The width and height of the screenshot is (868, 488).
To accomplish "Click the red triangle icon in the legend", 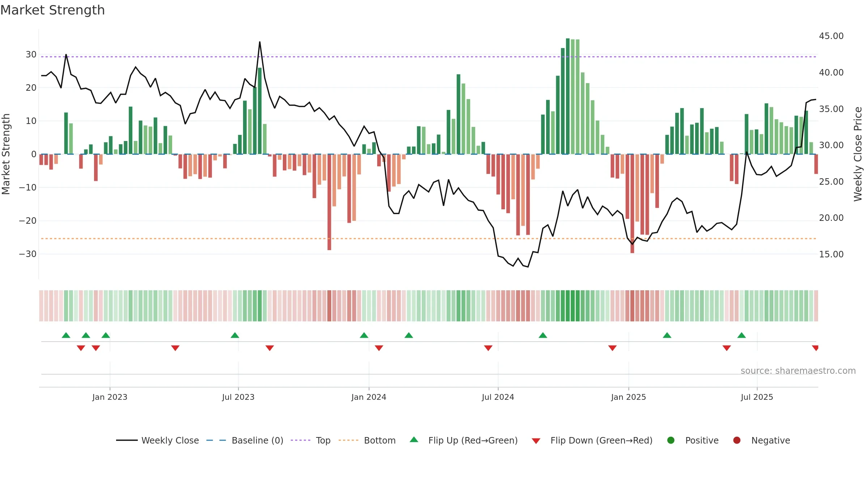I will click(536, 441).
